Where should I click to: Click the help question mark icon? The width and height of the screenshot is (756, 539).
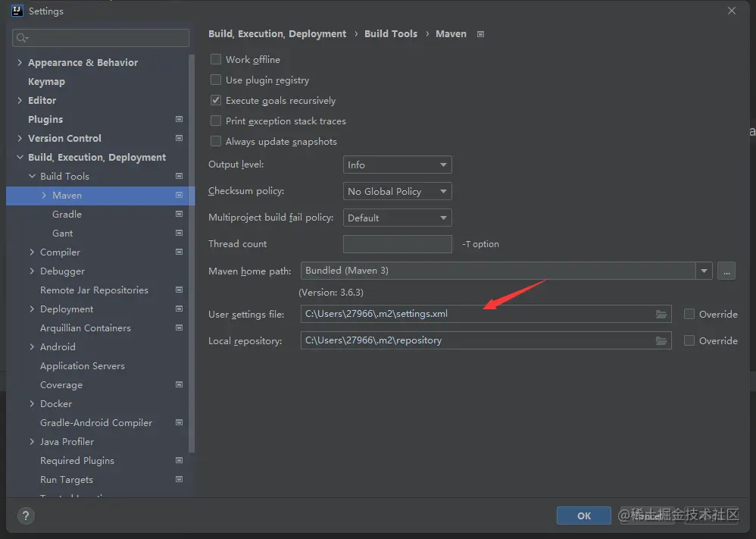[26, 515]
